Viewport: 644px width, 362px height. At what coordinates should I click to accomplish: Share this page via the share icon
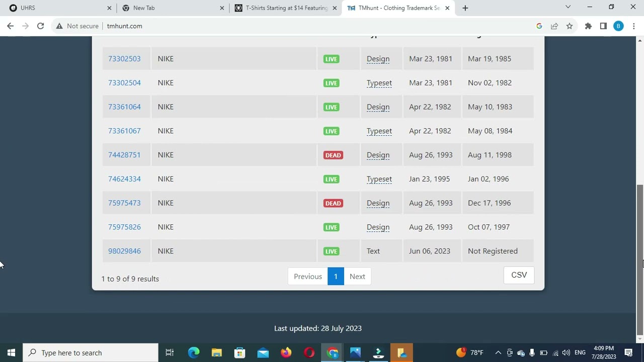tap(554, 26)
